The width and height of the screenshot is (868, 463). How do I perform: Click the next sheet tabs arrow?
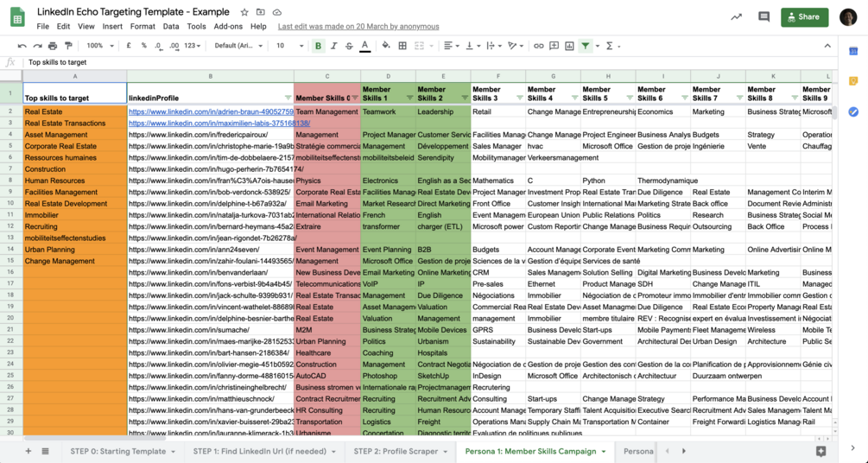coord(684,452)
